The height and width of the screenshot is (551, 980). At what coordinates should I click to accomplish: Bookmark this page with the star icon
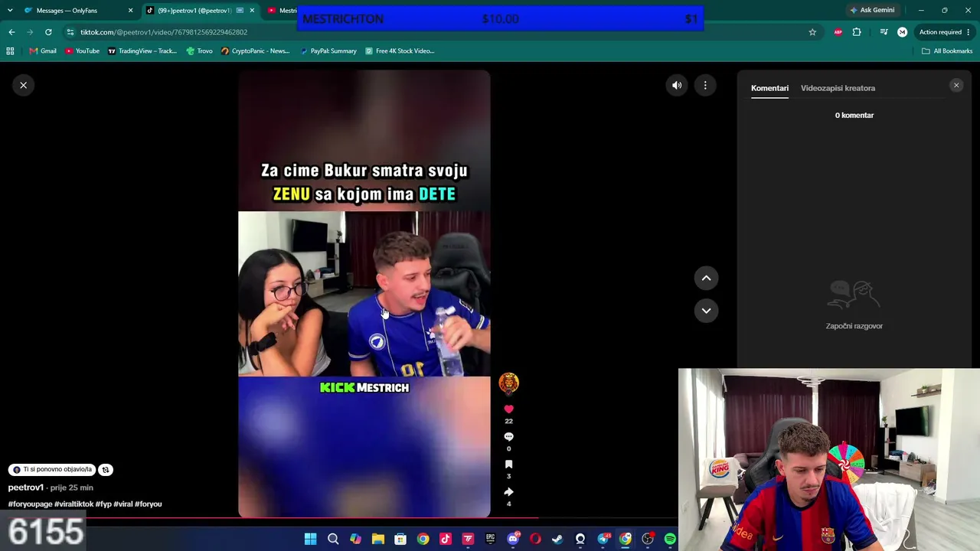pyautogui.click(x=812, y=32)
